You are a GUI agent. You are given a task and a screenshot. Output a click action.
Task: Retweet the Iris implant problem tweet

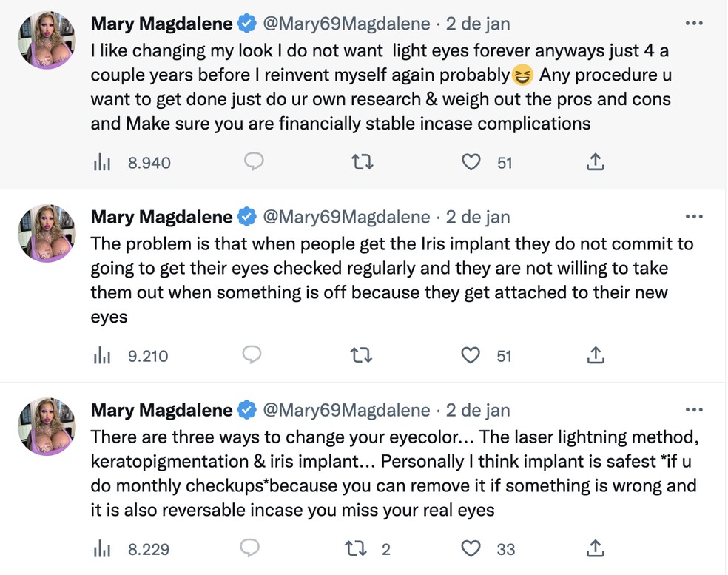[362, 356]
